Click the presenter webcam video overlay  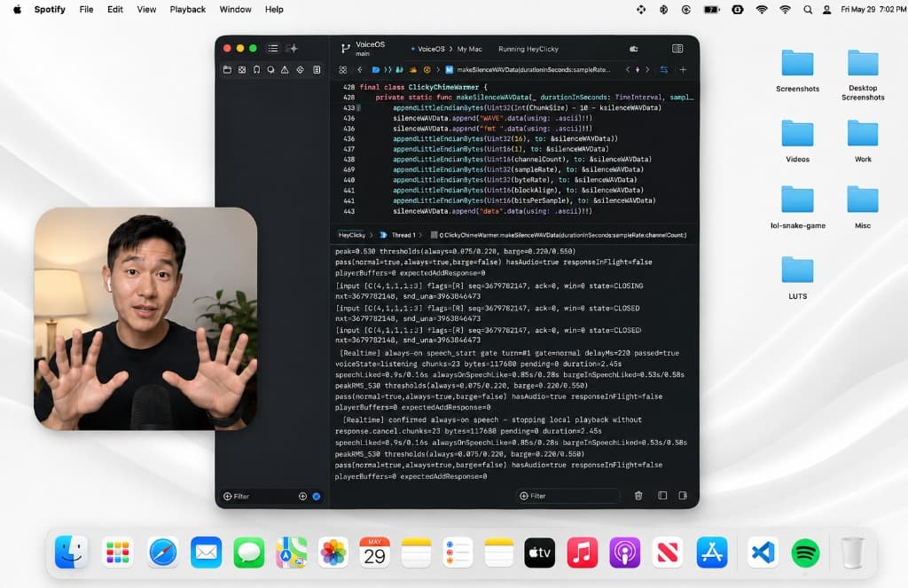(145, 318)
